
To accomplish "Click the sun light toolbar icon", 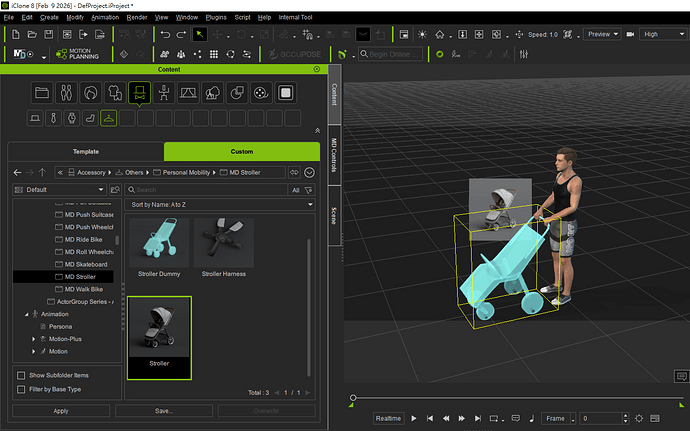I will click(422, 34).
